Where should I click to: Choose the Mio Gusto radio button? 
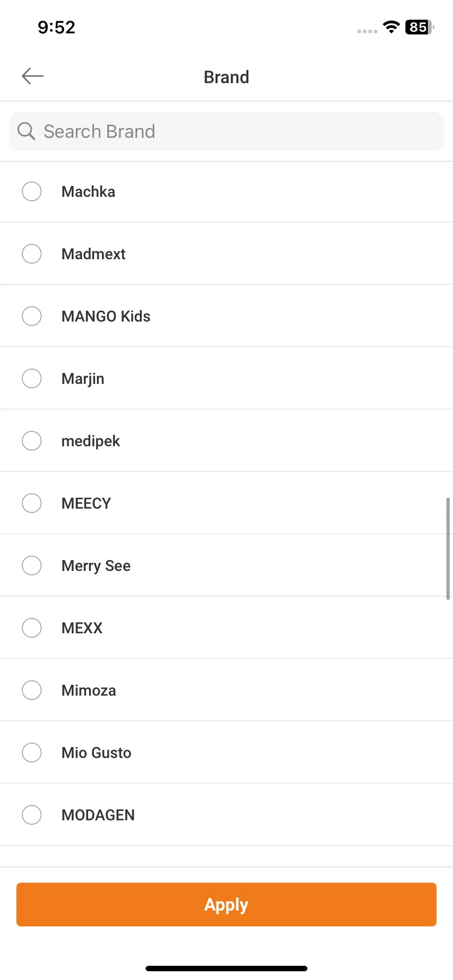32,752
